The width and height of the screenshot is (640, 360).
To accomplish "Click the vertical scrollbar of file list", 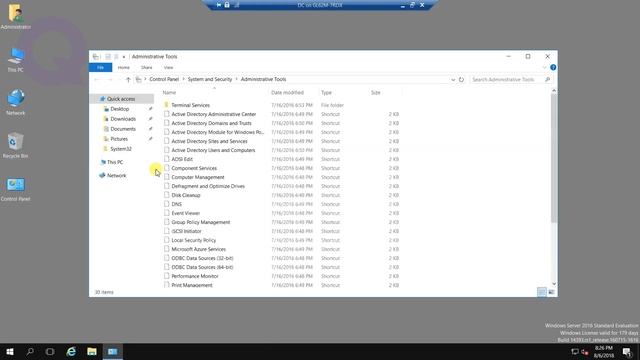I will click(554, 158).
